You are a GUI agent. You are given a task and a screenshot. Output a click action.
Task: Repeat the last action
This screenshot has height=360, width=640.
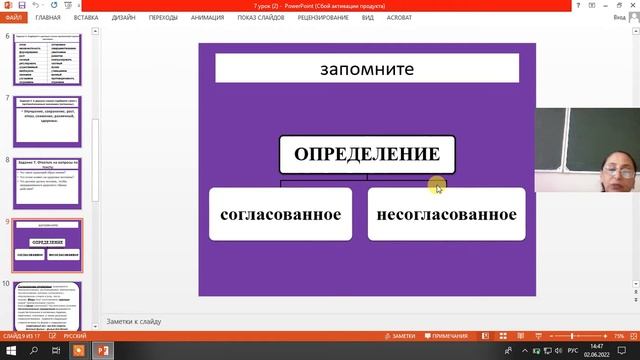[54, 5]
